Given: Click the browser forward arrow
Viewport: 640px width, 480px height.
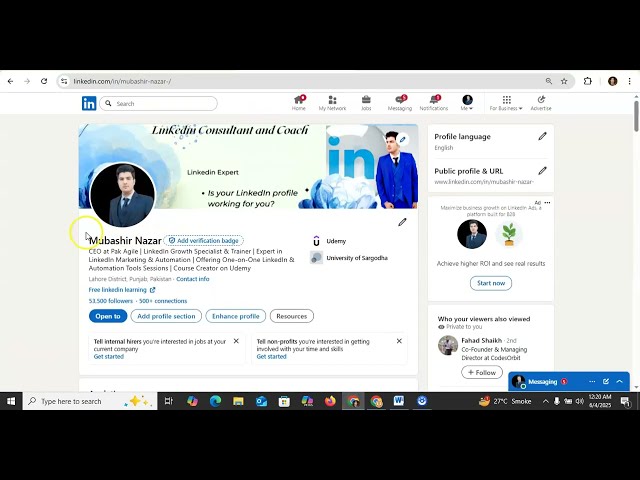Looking at the screenshot, I should coord(27,81).
